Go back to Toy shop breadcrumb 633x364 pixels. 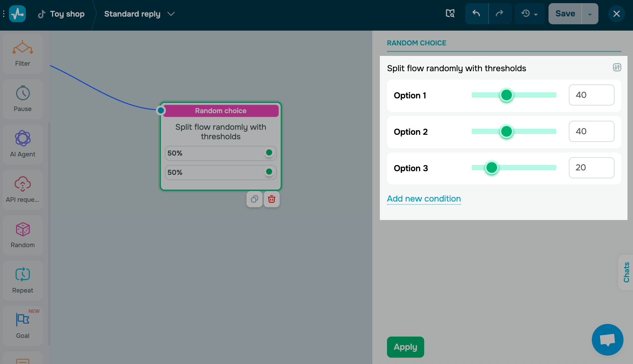click(67, 14)
